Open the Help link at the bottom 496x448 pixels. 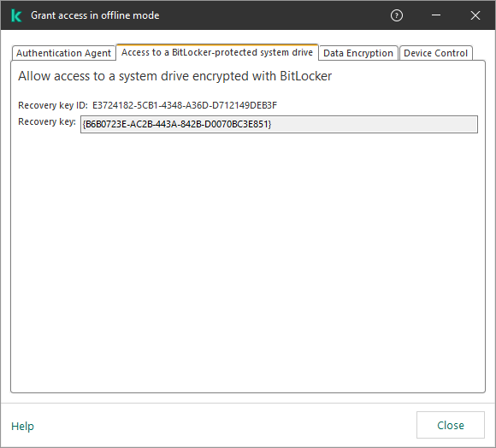[x=22, y=426]
